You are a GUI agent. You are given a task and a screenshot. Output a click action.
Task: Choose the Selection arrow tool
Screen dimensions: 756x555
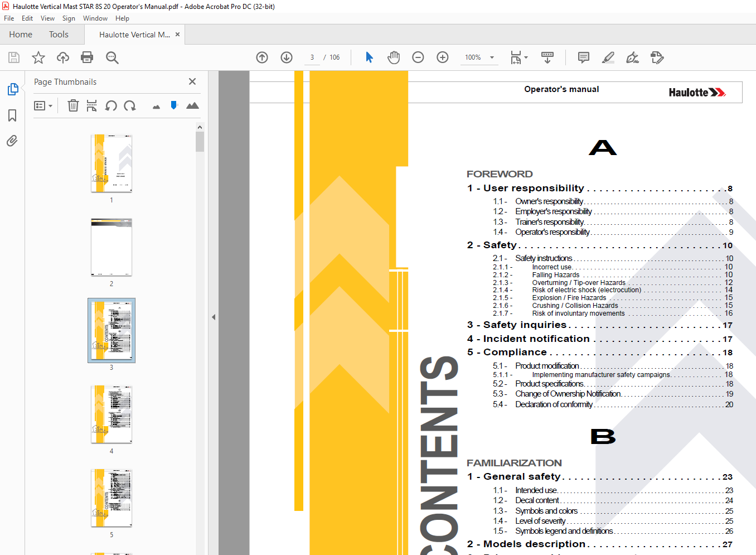(369, 57)
